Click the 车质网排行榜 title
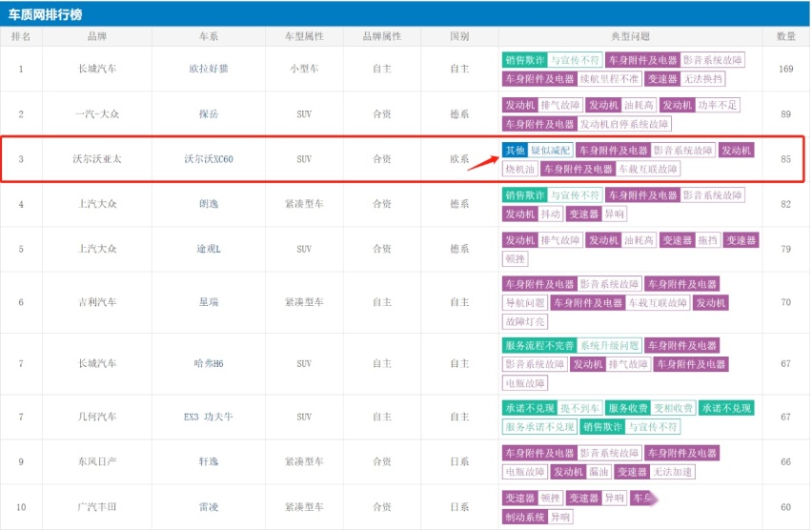Screen dimensions: 812x530 [x=45, y=14]
